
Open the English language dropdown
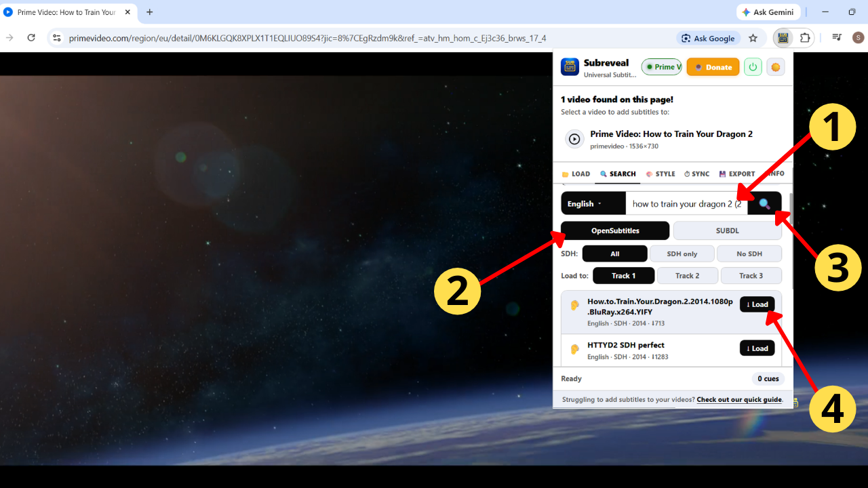[593, 203]
